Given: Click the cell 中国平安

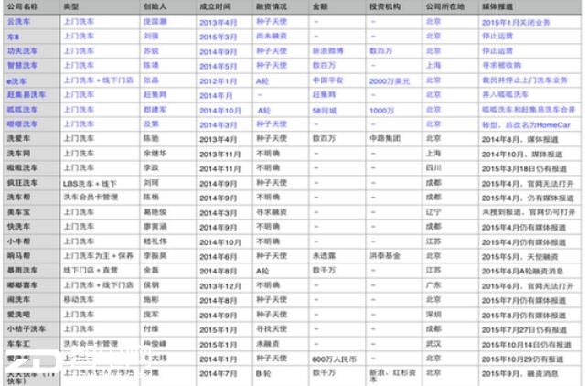Looking at the screenshot, I should coord(327,80).
